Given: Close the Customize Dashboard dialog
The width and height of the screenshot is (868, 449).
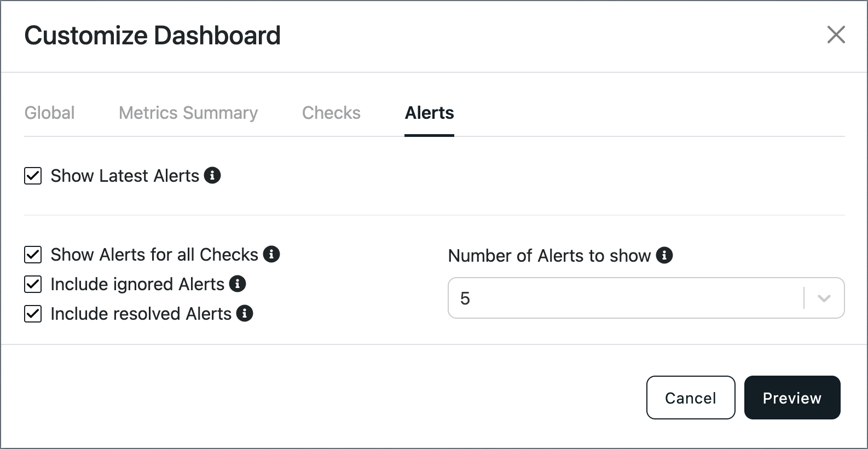Looking at the screenshot, I should point(836,34).
